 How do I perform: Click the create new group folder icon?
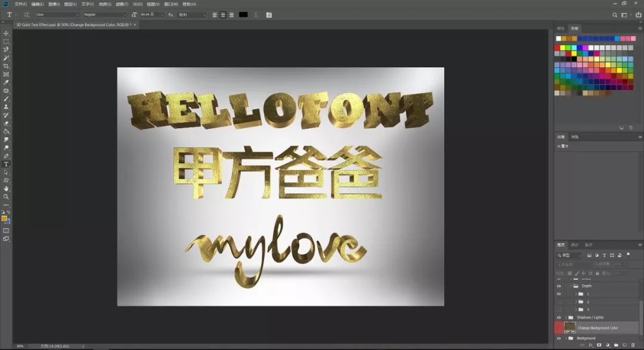click(x=616, y=345)
